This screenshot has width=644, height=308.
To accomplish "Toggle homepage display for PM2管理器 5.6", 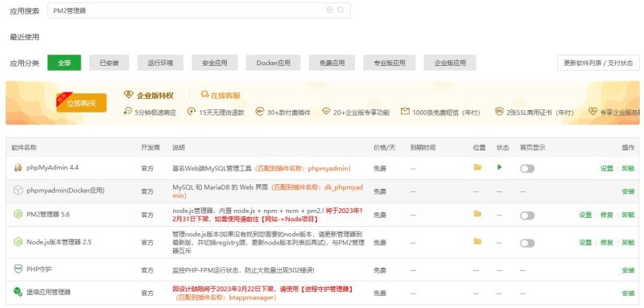I will click(527, 216).
